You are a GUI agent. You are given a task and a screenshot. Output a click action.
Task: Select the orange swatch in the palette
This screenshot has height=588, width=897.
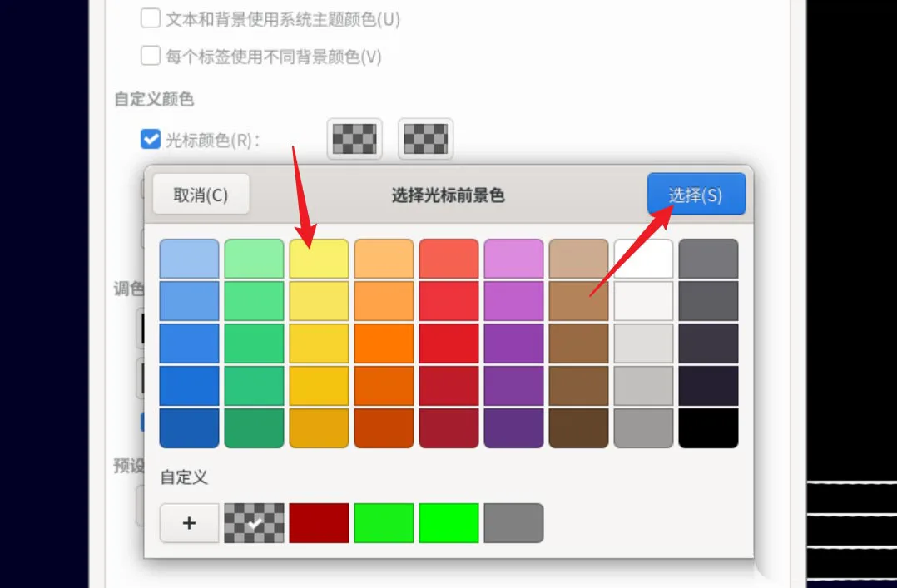(384, 342)
